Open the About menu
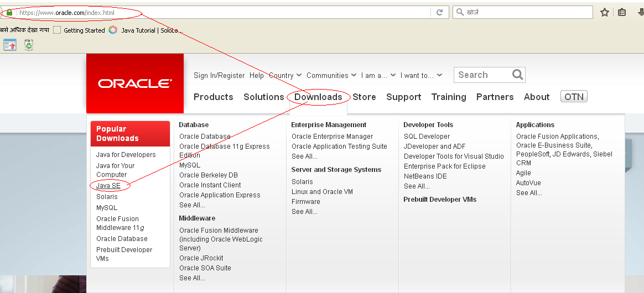Viewport: 644px width, 293px height. coord(537,97)
